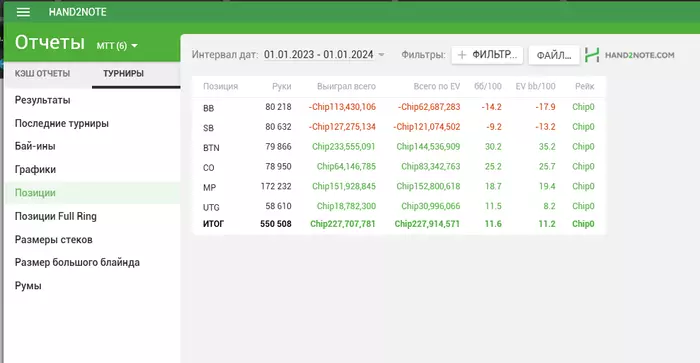The height and width of the screenshot is (363, 700).
Task: Open the Бай-ины report
Action: click(35, 146)
